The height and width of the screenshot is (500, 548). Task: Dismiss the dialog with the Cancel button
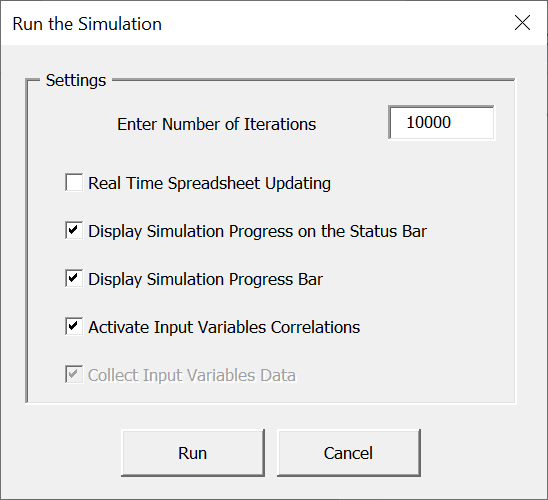pos(348,453)
